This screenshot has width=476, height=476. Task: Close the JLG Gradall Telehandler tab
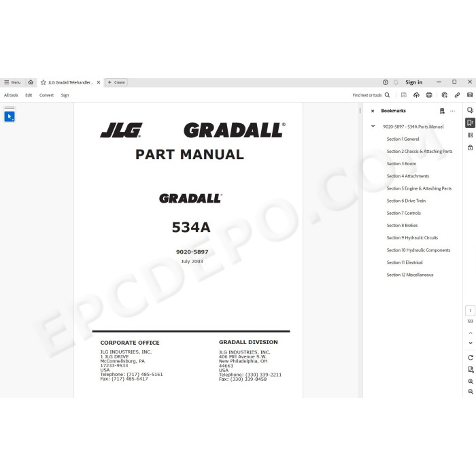click(x=99, y=82)
